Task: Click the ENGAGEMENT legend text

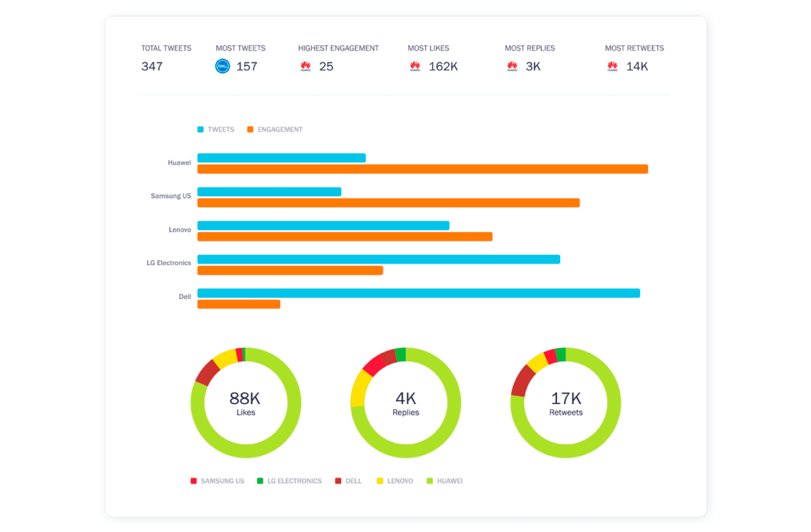Action: pyautogui.click(x=280, y=130)
